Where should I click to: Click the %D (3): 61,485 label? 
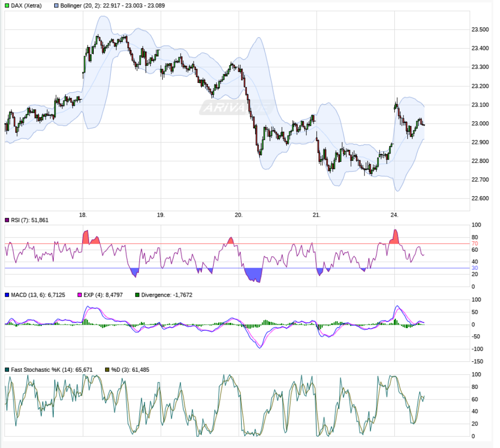[x=130, y=369]
